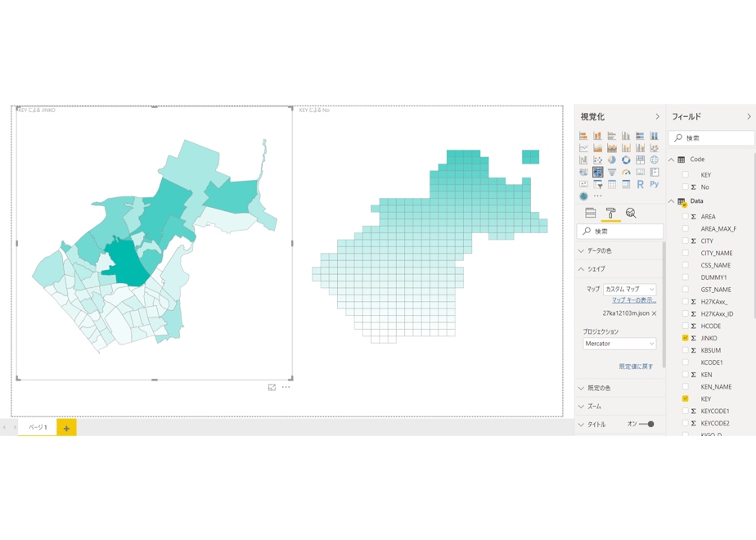
Task: Open focus mode for the JINKO map
Action: click(x=272, y=387)
